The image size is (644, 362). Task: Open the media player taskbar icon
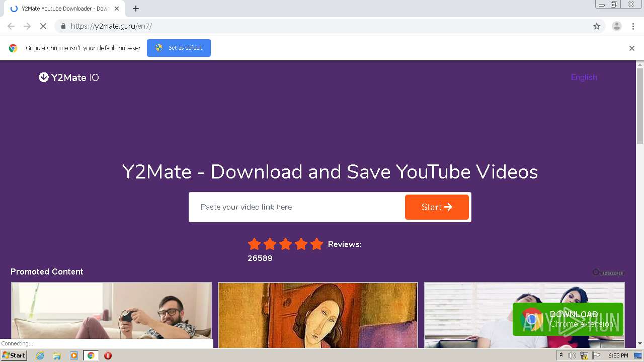74,355
